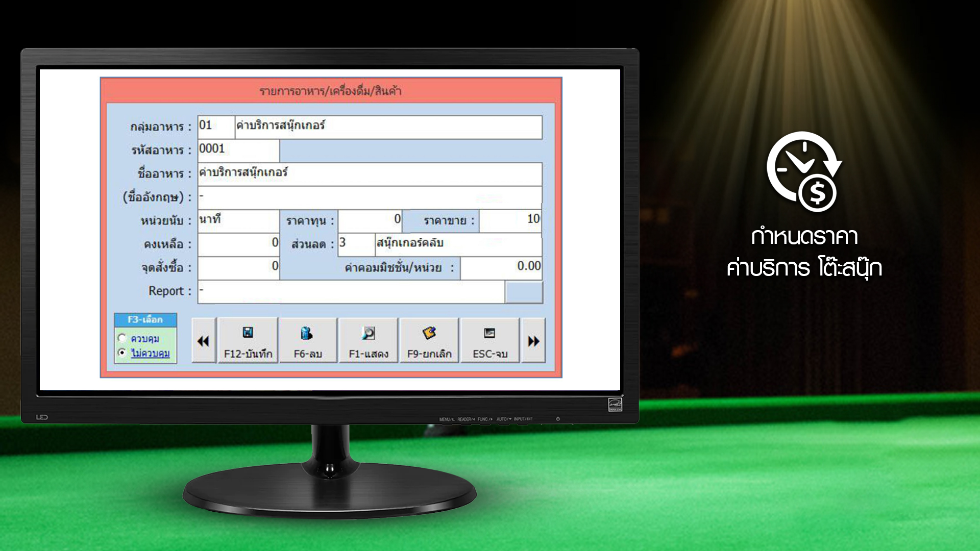Image resolution: width=980 pixels, height=551 pixels.
Task: Click the ESC exit (จบ) button
Action: 489,340
